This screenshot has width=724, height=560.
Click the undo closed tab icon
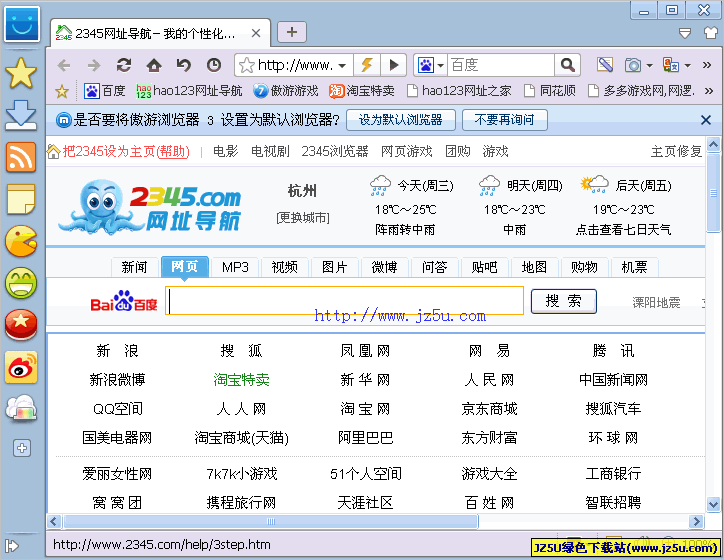(184, 65)
